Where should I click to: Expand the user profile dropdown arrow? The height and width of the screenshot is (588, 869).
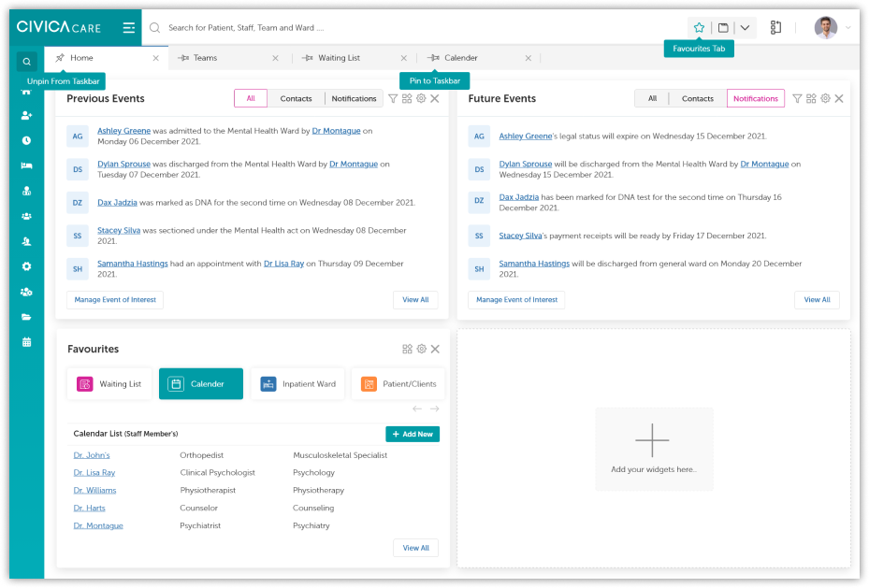tap(847, 28)
